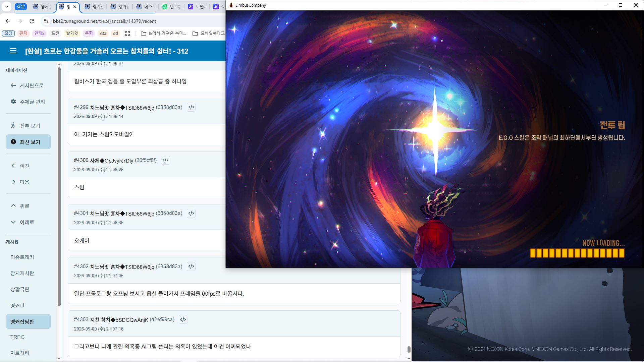
Task: Click the browser back arrow
Action: (8, 21)
